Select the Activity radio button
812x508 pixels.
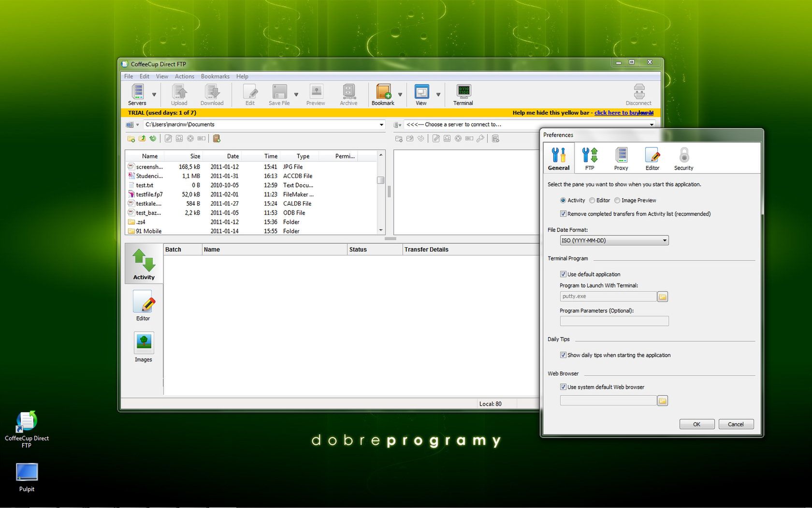(563, 200)
